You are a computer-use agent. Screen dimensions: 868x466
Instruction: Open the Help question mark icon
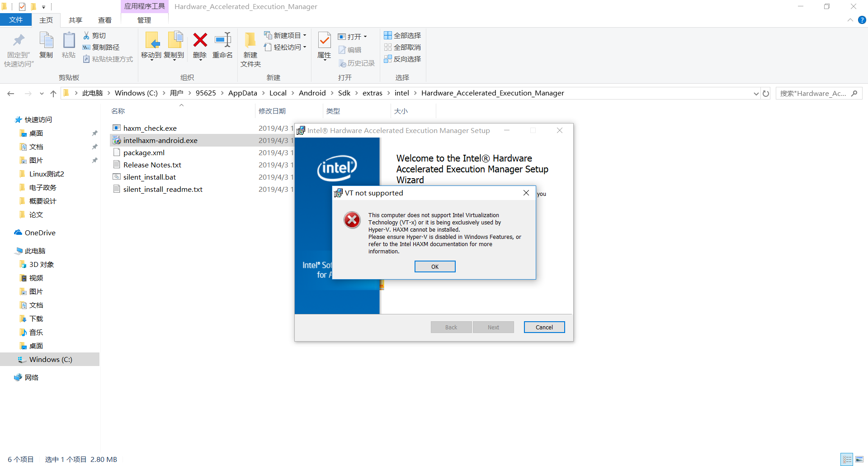point(862,20)
